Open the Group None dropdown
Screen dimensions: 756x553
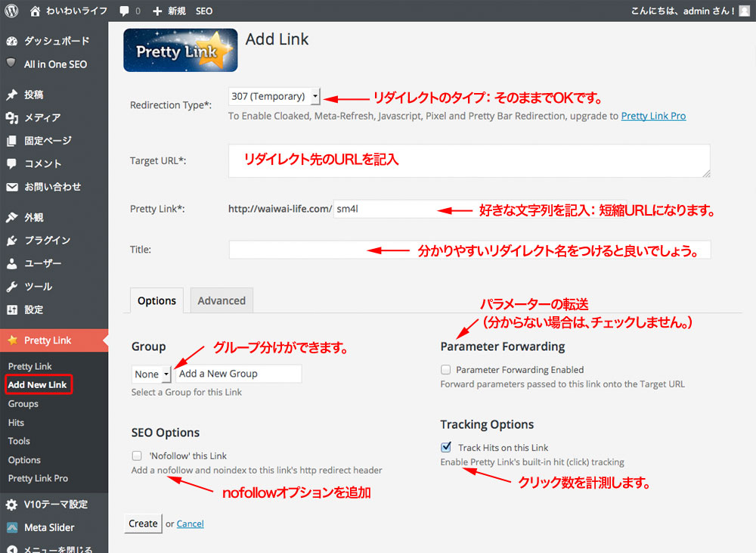pyautogui.click(x=151, y=374)
